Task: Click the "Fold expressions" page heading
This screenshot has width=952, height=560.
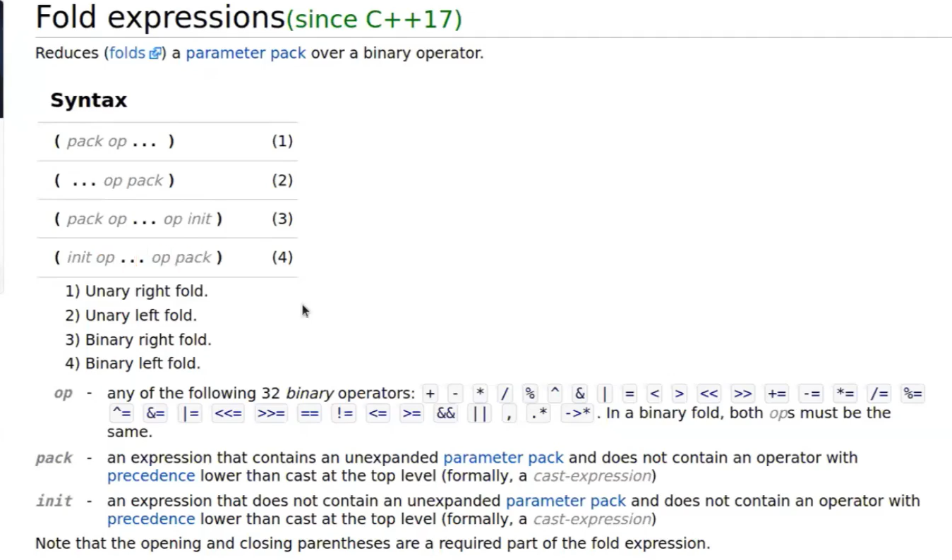Action: (159, 18)
